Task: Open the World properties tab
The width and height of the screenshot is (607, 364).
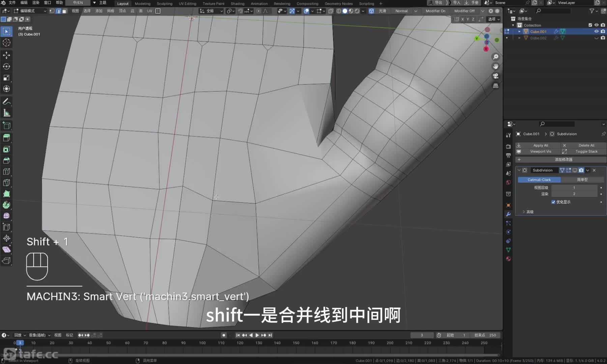Action: pyautogui.click(x=508, y=182)
